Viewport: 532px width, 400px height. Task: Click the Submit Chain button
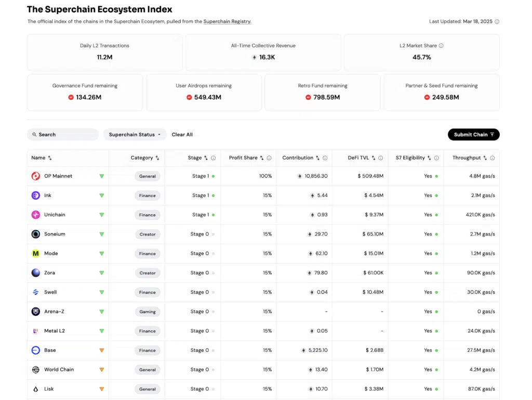click(474, 135)
